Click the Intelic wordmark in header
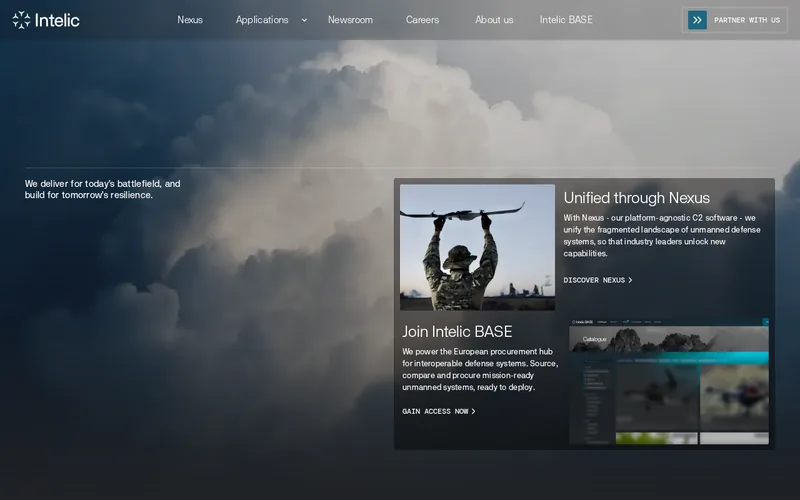800x500 pixels. click(x=57, y=20)
